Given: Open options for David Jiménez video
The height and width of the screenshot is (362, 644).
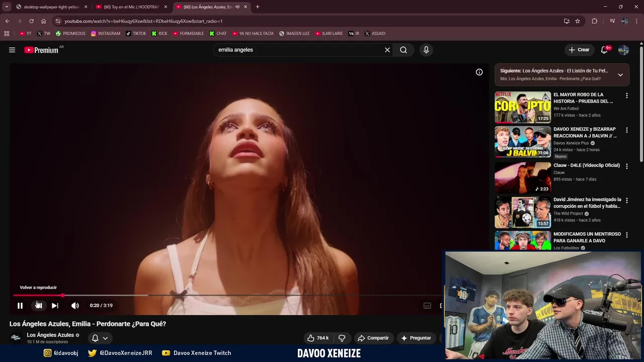Looking at the screenshot, I should tap(626, 201).
